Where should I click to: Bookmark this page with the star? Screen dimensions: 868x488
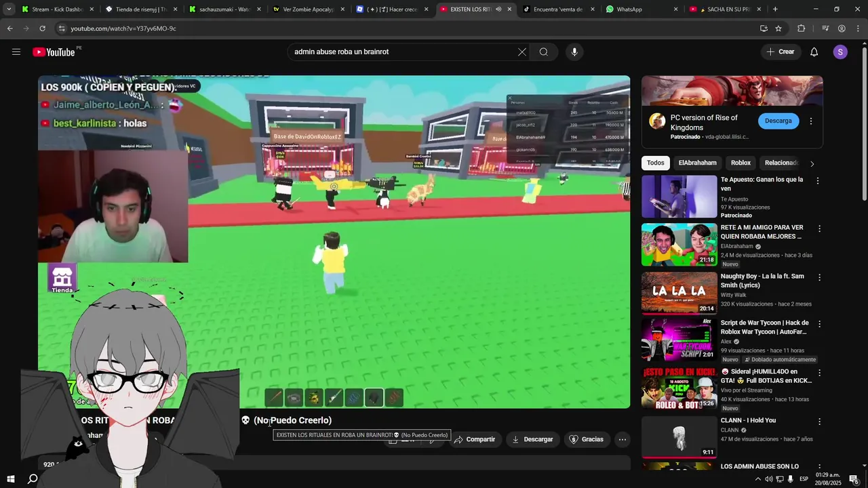[778, 28]
